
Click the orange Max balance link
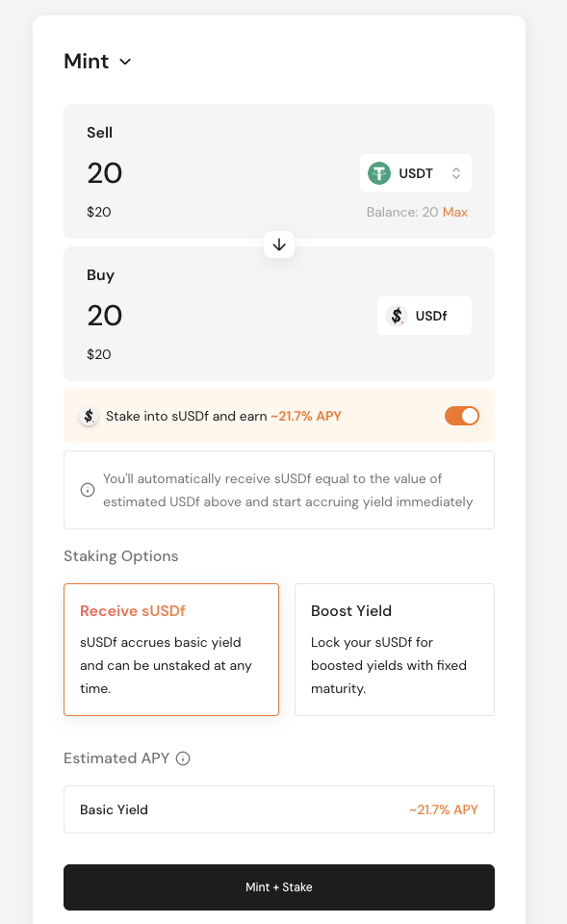point(455,212)
